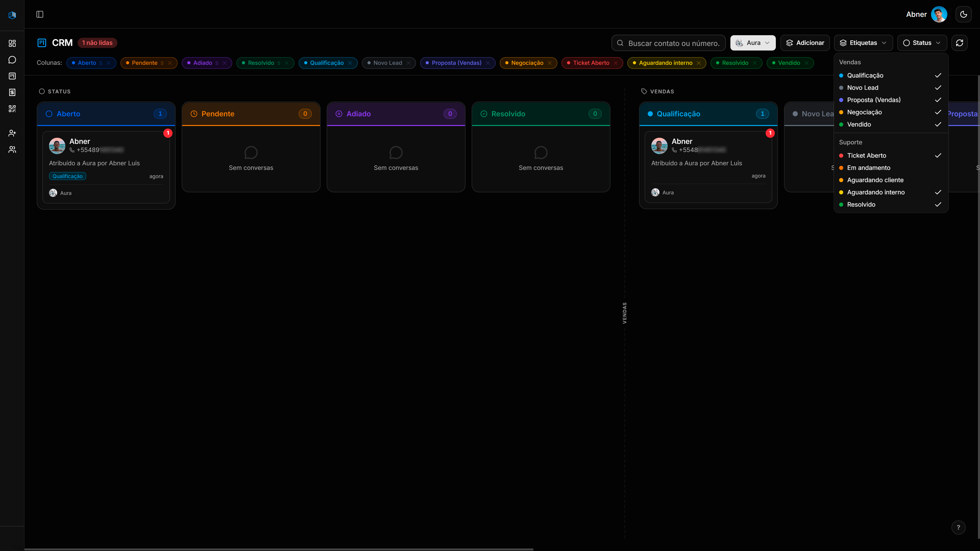The image size is (980, 551).
Task: Open the Aura agent dropdown
Action: pos(753,43)
